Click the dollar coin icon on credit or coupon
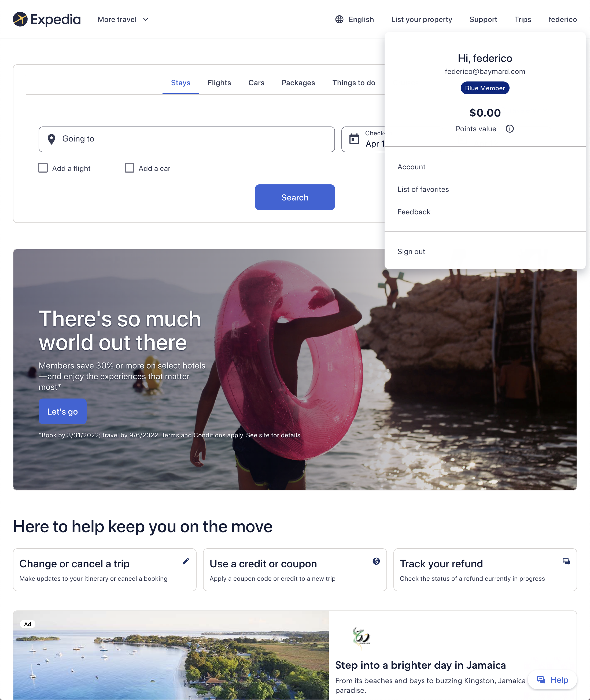The width and height of the screenshot is (590, 700). [376, 561]
